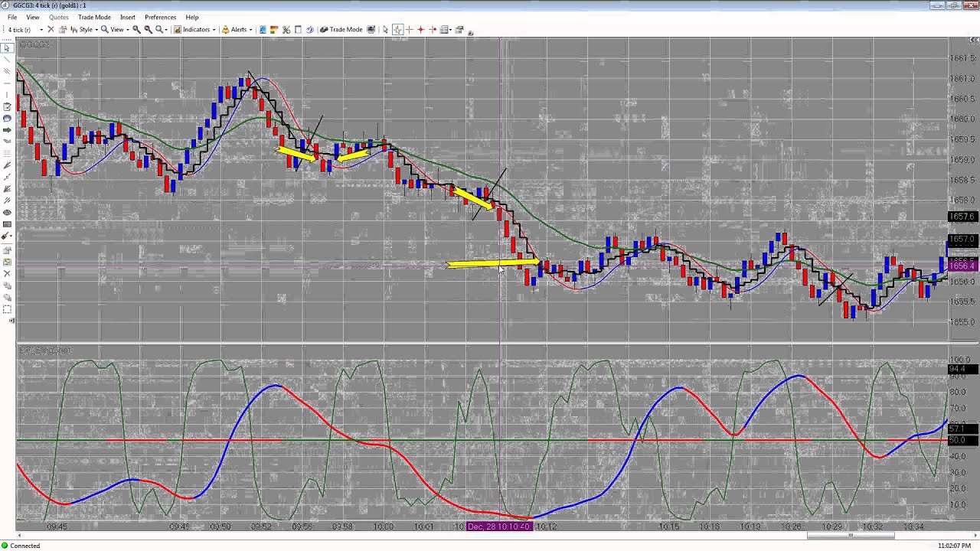Click the Alerts button label
Image resolution: width=980 pixels, height=551 pixels.
239,30
